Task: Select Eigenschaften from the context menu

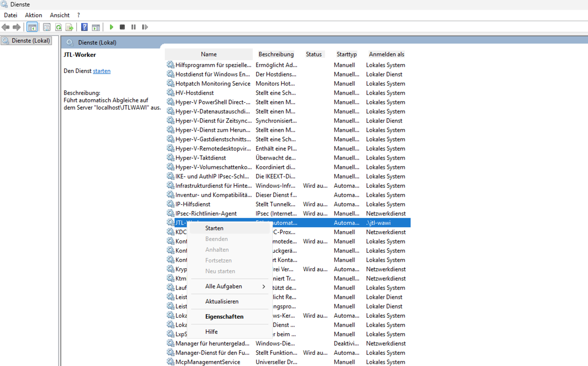Action: (x=224, y=317)
